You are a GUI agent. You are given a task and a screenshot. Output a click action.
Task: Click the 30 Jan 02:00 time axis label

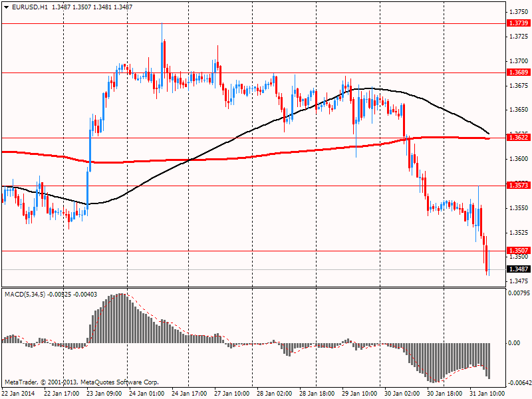[x=402, y=394]
